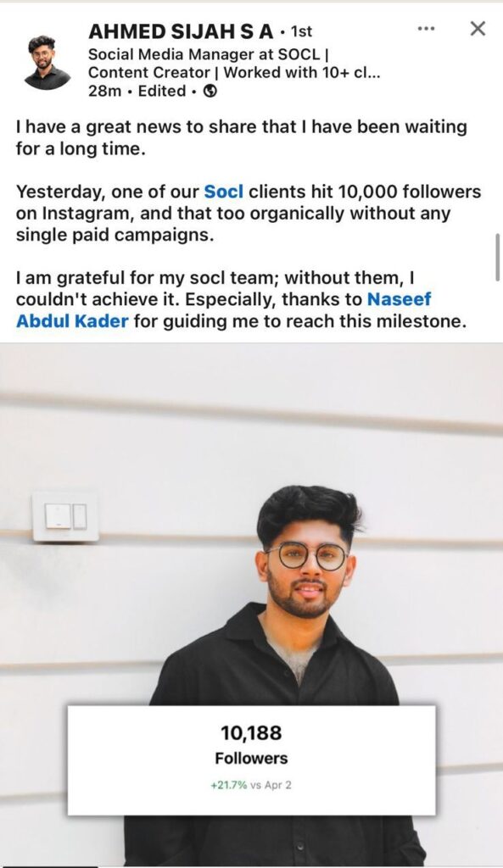Click the globe public visibility icon

(210, 92)
